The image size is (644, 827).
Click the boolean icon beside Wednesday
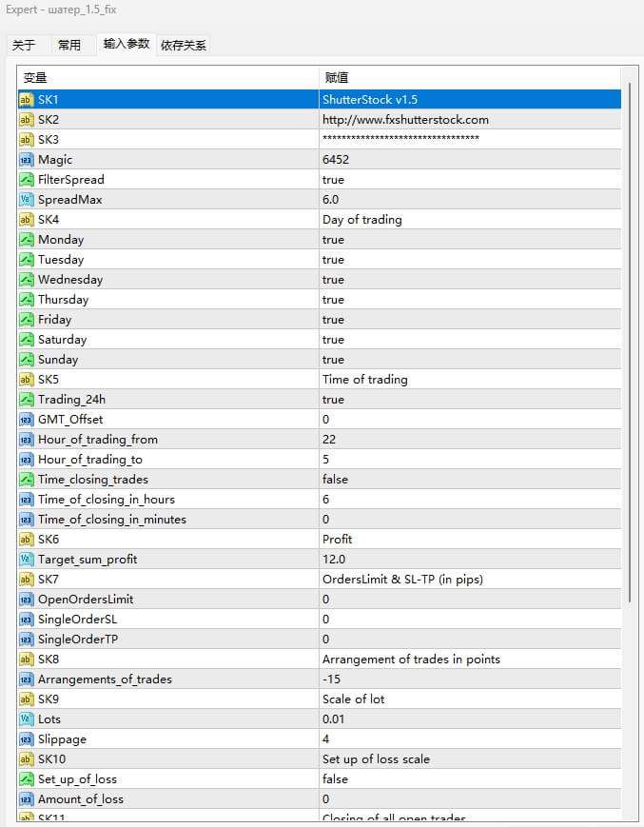[x=27, y=280]
